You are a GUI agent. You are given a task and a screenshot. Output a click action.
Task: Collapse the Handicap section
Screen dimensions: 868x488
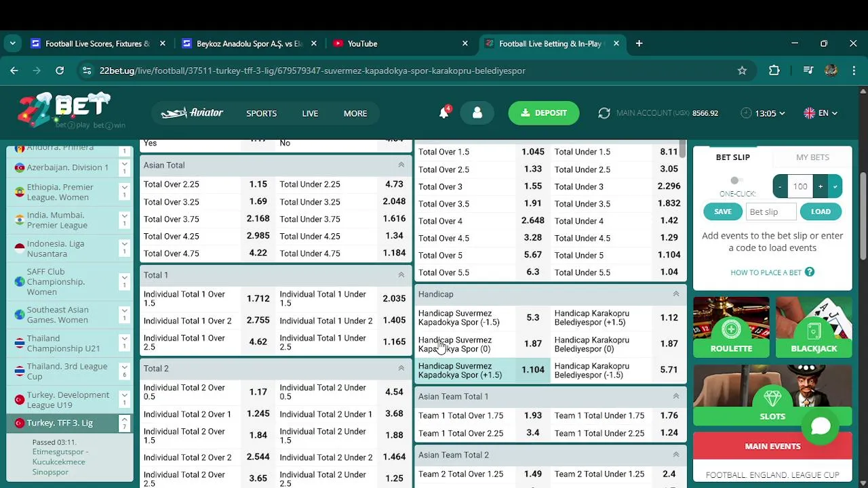[675, 294]
